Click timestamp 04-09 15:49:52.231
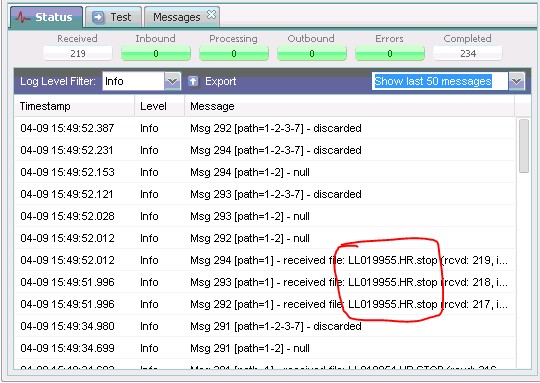The width and height of the screenshot is (540, 383). pos(67,150)
